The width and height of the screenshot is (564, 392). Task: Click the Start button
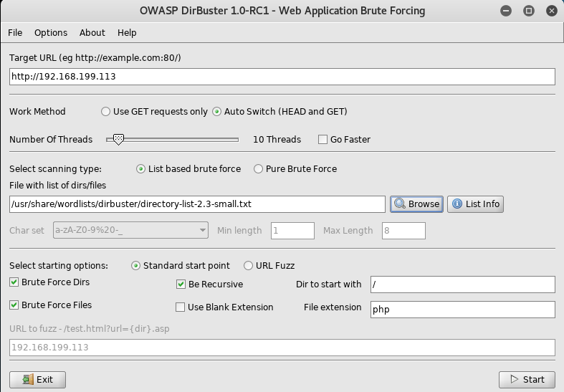coord(527,380)
